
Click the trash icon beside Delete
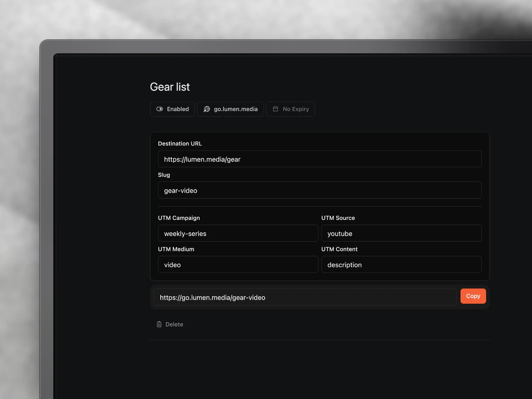[159, 325]
